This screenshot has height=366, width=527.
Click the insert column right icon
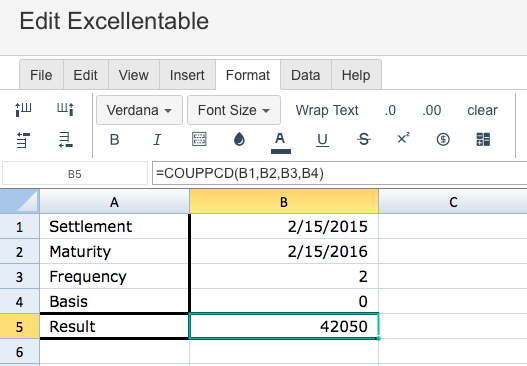coord(65,110)
